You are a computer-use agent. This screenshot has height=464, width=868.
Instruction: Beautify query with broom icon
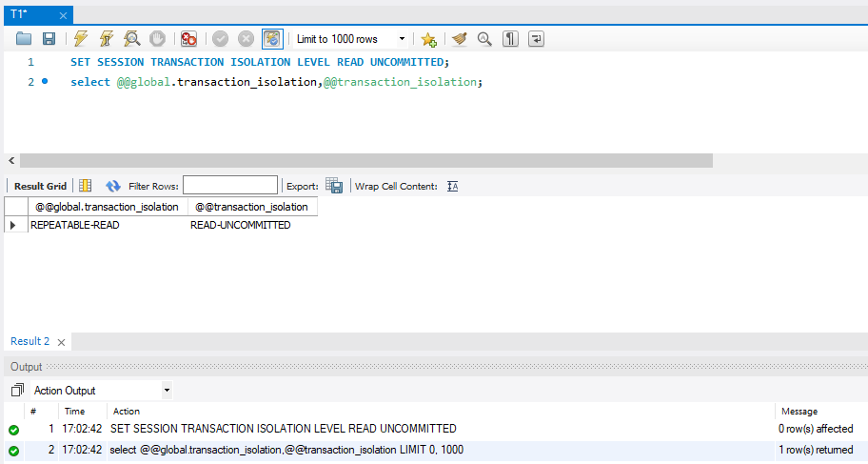[x=459, y=39]
